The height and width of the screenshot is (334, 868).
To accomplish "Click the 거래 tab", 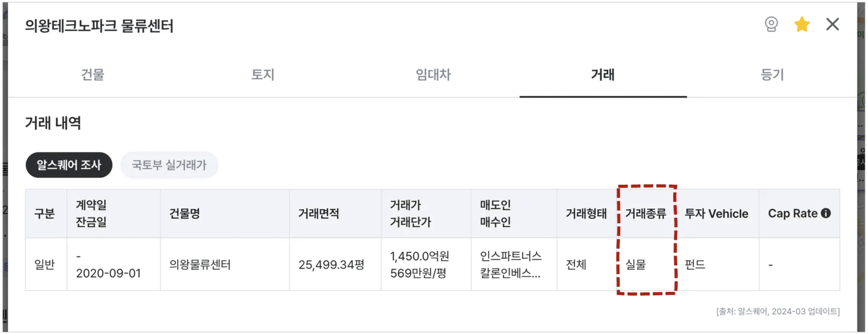I will click(x=603, y=74).
